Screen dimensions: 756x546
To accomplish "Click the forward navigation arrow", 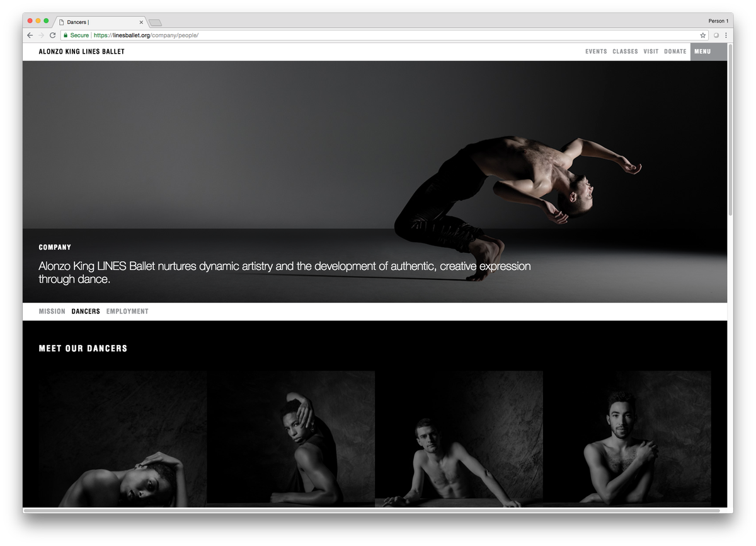I will [x=42, y=35].
